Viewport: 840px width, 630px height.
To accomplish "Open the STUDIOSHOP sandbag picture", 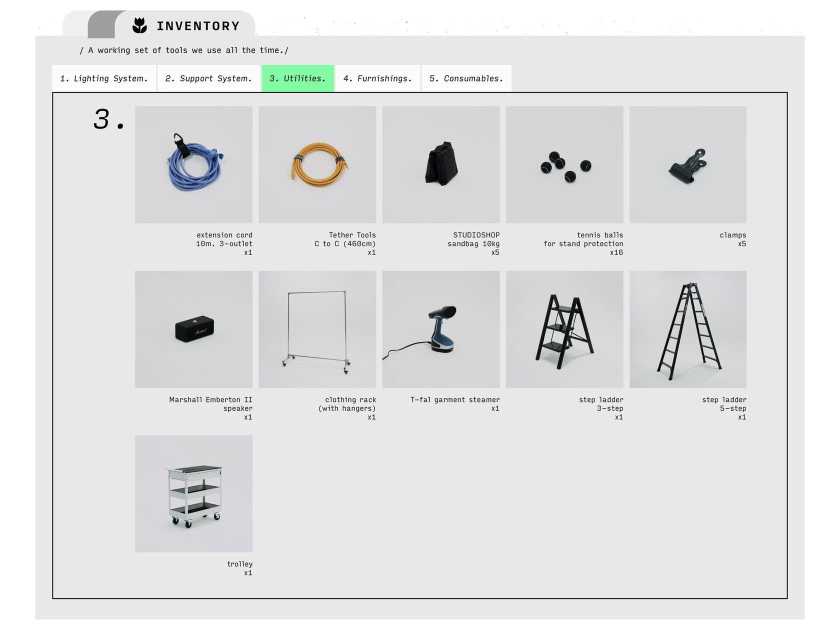I will tap(440, 164).
